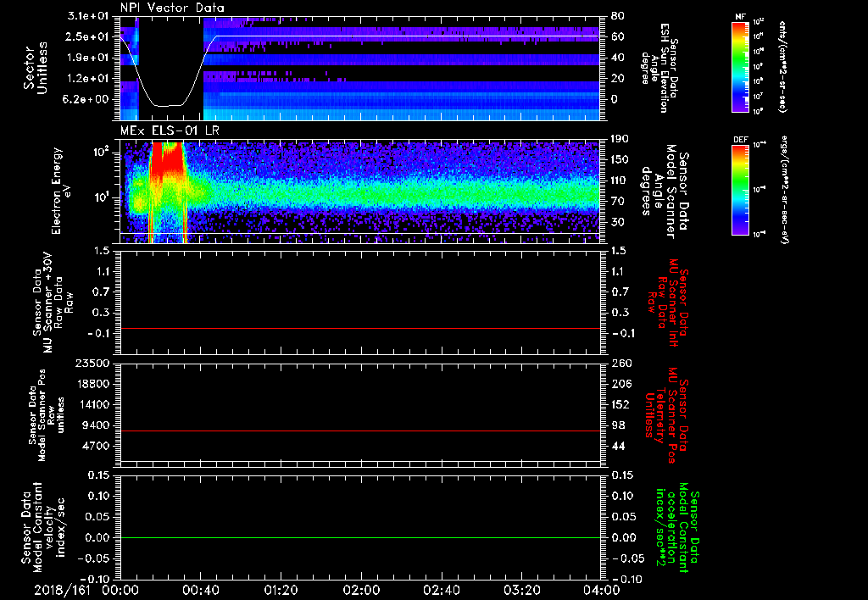Click the 'NF' color bar label

740,17
